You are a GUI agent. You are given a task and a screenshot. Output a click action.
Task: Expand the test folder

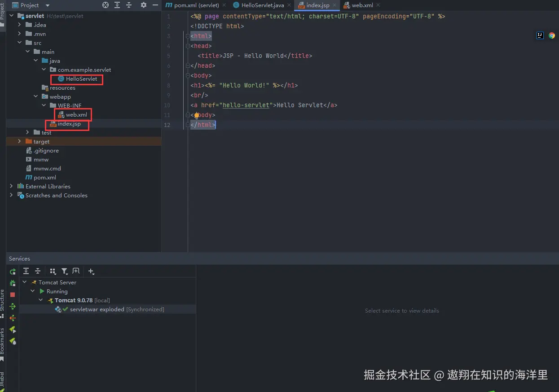pyautogui.click(x=27, y=132)
